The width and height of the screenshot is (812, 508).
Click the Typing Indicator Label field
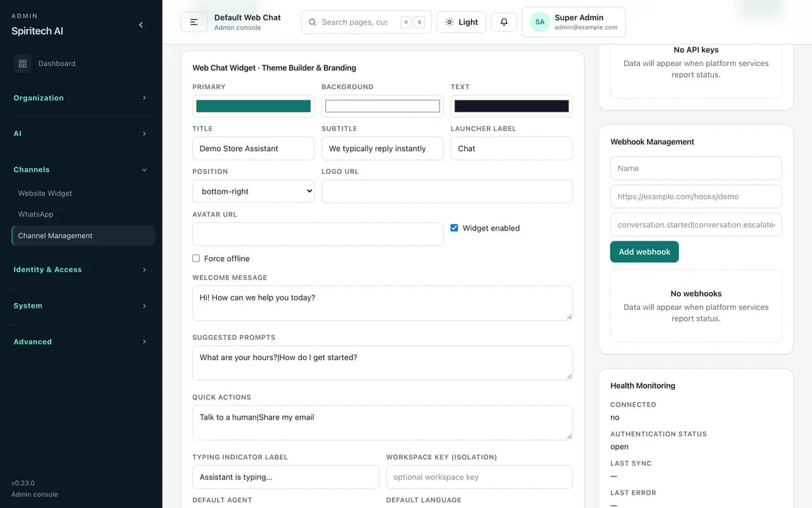(285, 477)
